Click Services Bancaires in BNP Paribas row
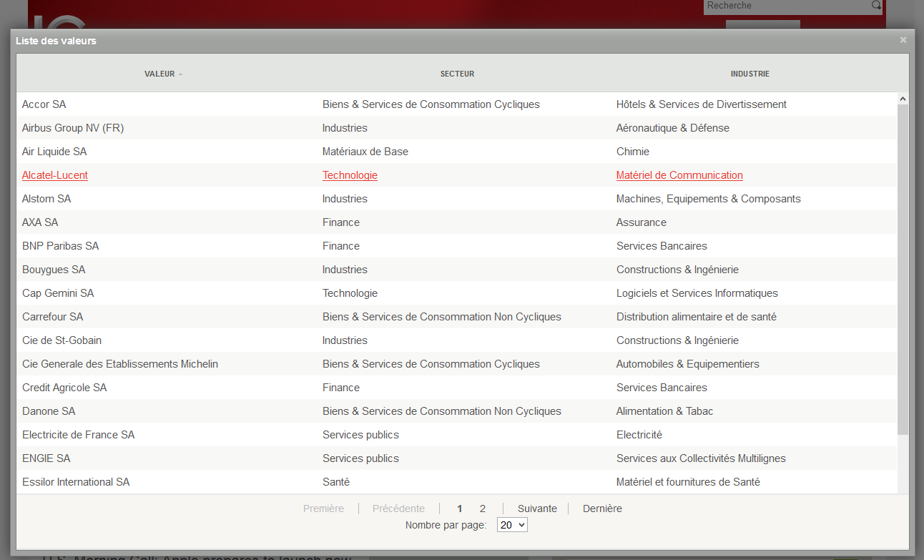Screen dimensions: 924x560 click(x=662, y=246)
